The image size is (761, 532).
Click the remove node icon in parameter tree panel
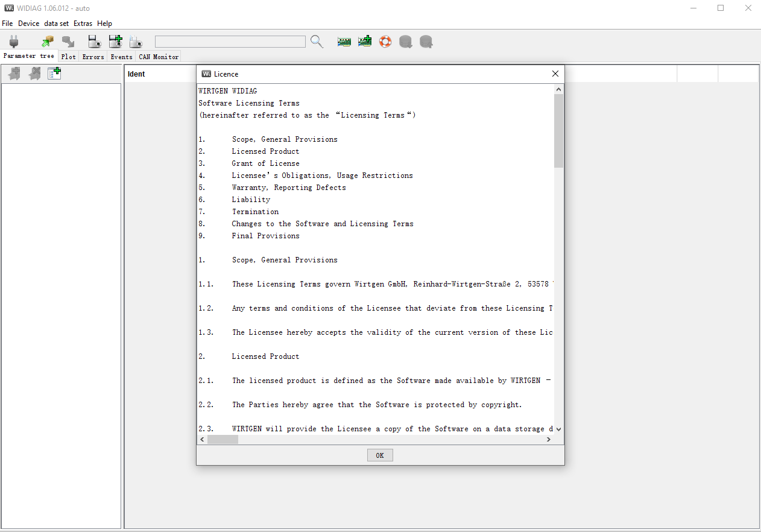pyautogui.click(x=35, y=74)
